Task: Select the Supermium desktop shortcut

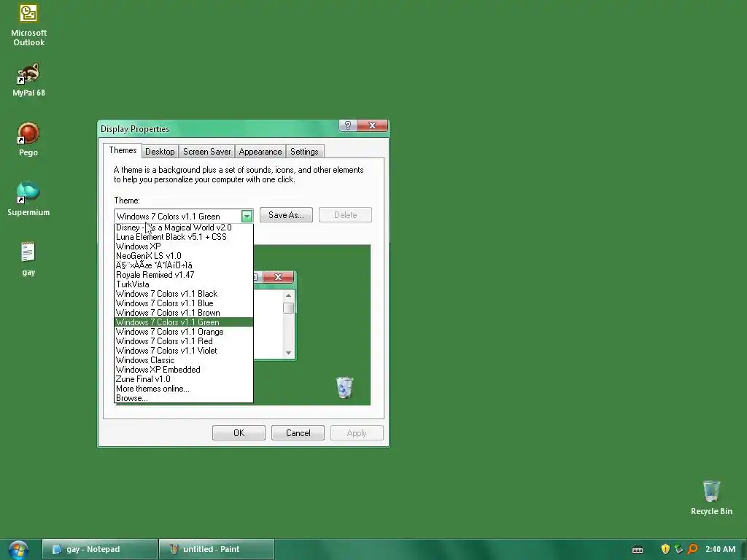Action: point(28,199)
